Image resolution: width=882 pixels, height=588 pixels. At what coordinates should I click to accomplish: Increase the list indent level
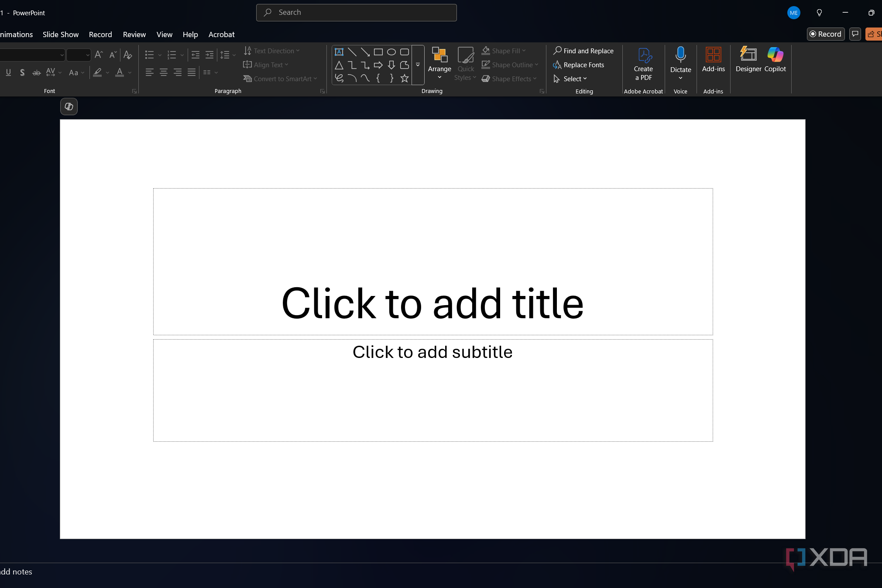click(209, 55)
